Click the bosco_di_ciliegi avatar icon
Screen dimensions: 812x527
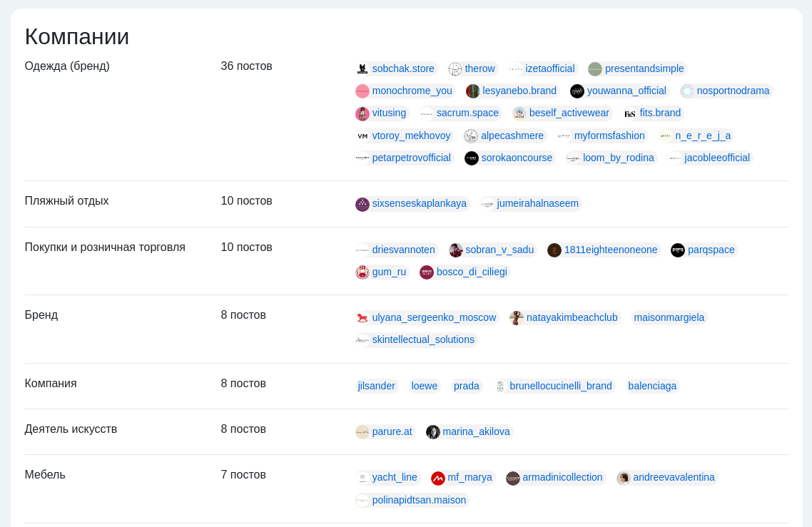click(x=427, y=272)
